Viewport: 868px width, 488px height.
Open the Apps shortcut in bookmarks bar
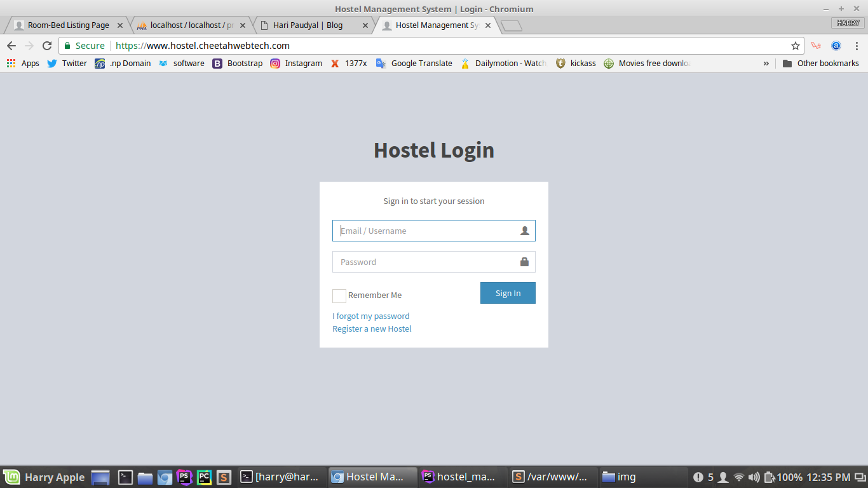(x=23, y=64)
